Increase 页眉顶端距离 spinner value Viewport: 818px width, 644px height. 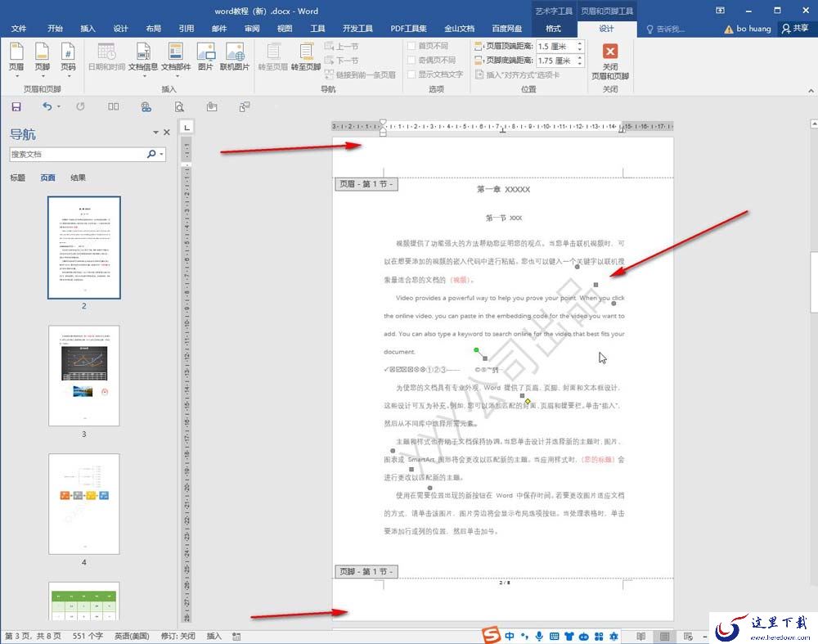[x=580, y=44]
